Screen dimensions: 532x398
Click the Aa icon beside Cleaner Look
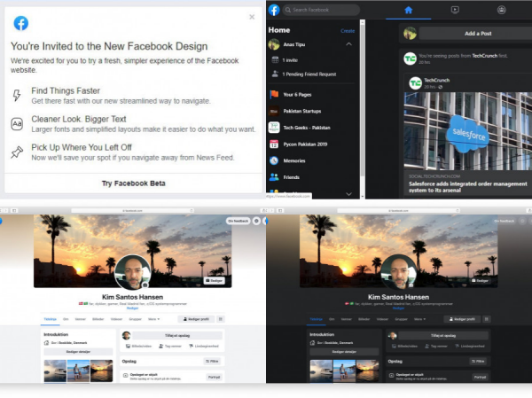(17, 124)
